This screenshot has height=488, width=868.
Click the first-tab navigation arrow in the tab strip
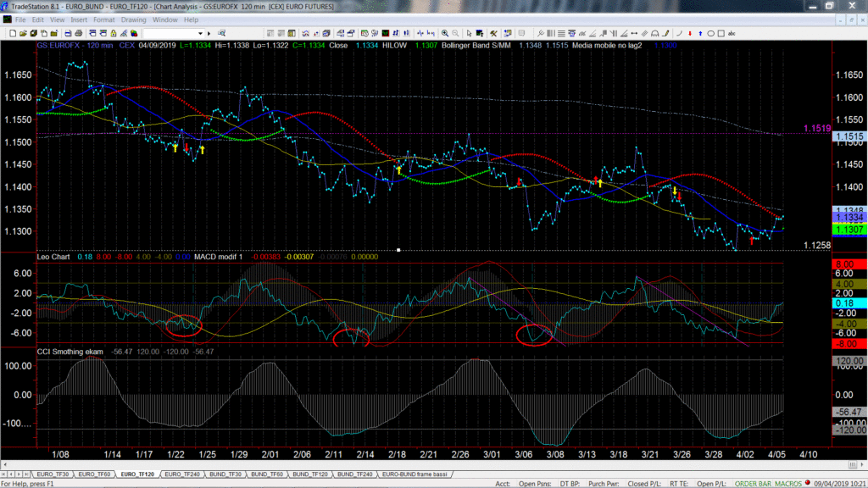point(4,474)
